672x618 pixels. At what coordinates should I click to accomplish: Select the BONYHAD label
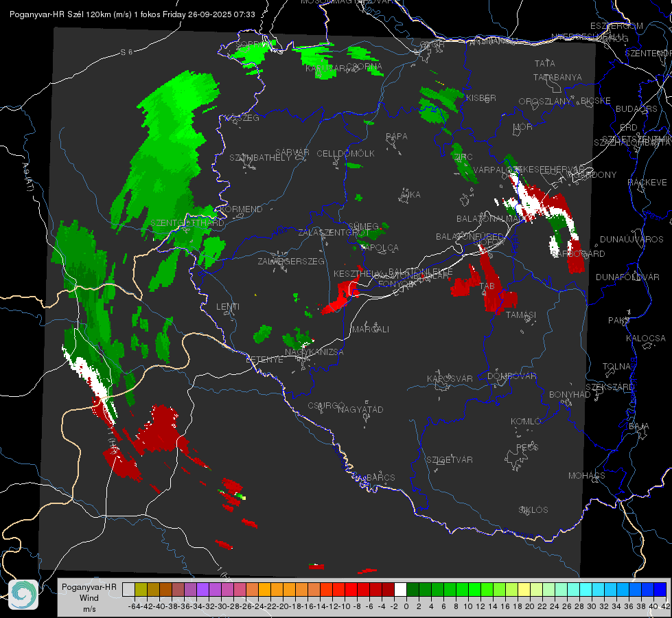click(x=570, y=395)
